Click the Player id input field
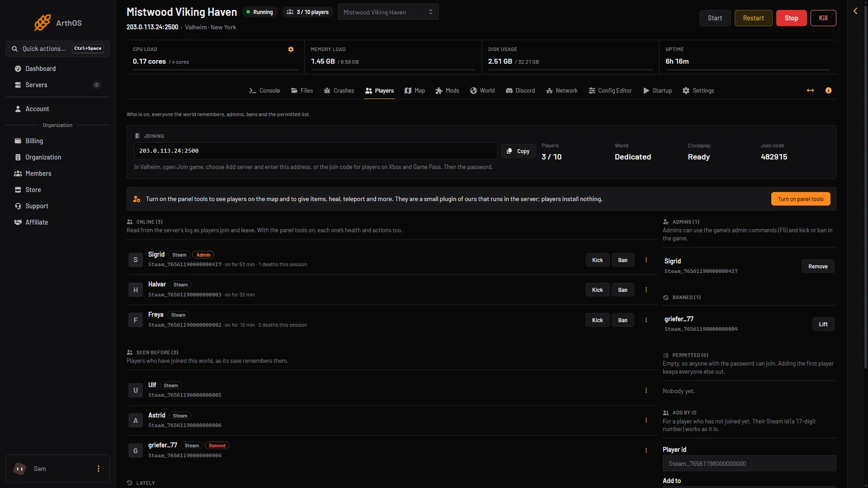This screenshot has height=488, width=868. (749, 464)
